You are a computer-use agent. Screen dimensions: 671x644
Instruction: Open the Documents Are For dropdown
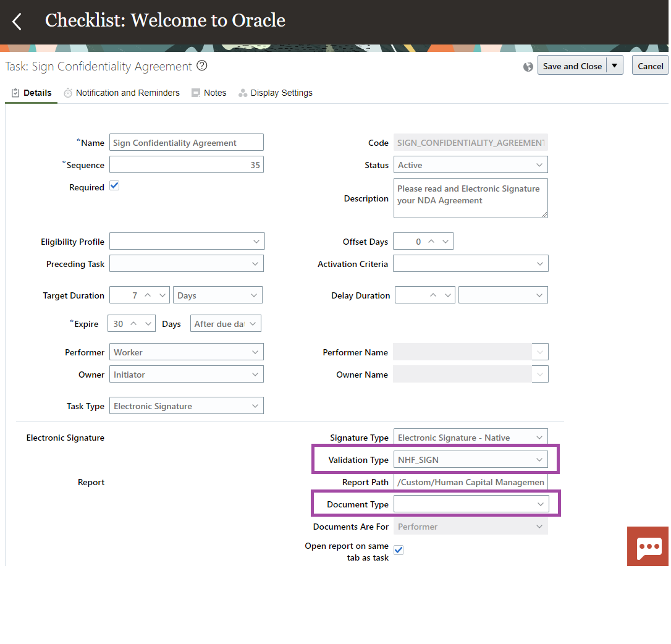click(471, 527)
